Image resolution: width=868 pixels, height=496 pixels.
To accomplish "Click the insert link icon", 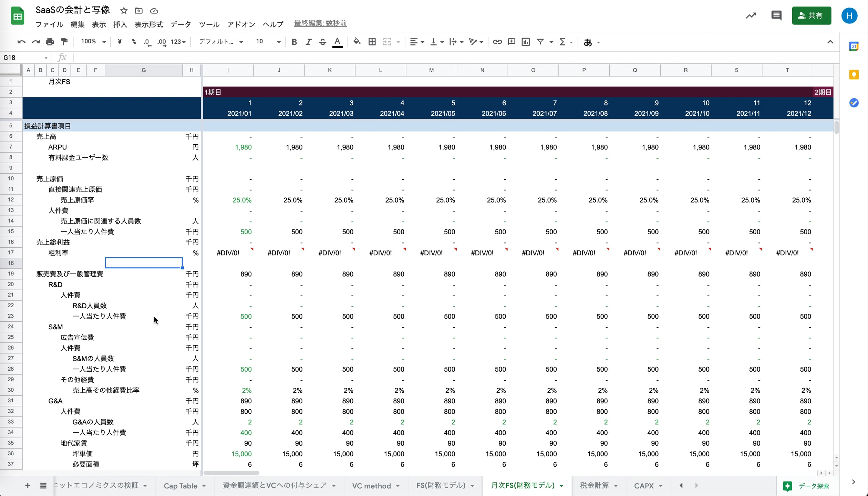I will coord(497,42).
